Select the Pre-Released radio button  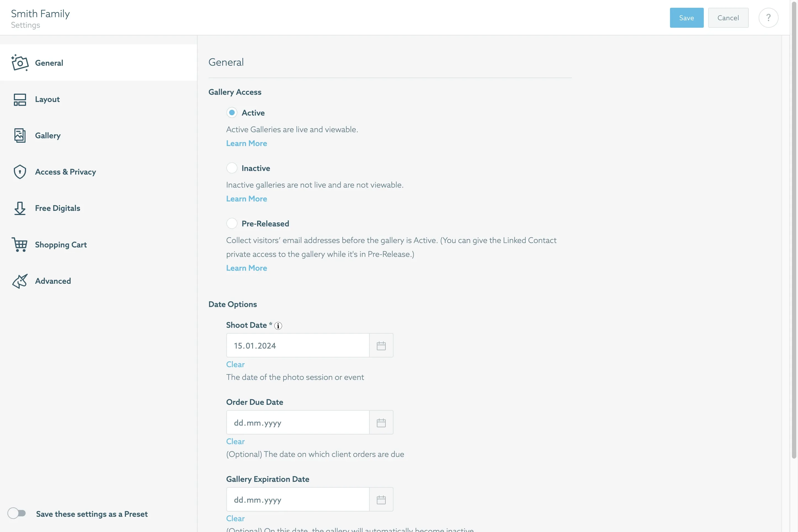pyautogui.click(x=232, y=223)
